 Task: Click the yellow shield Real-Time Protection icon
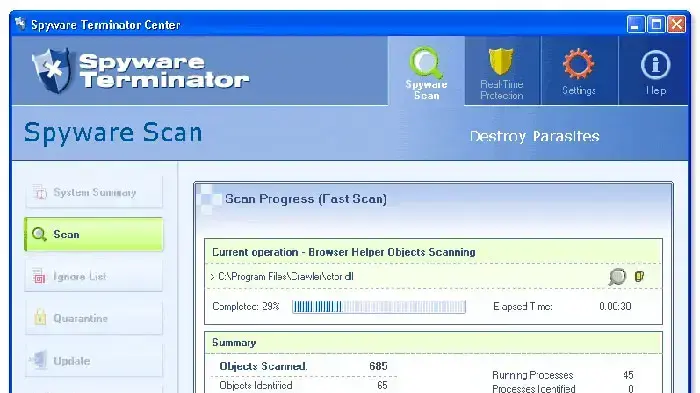pyautogui.click(x=501, y=62)
